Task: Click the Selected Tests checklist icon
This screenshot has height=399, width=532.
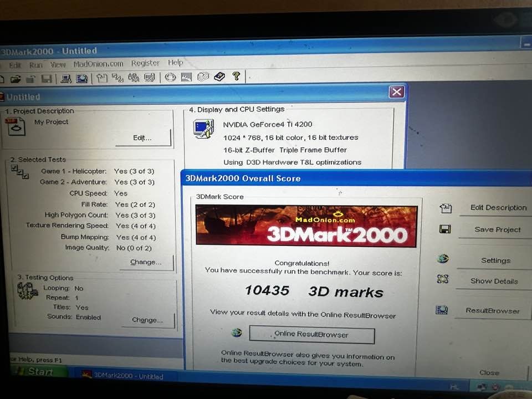Action: (20, 172)
